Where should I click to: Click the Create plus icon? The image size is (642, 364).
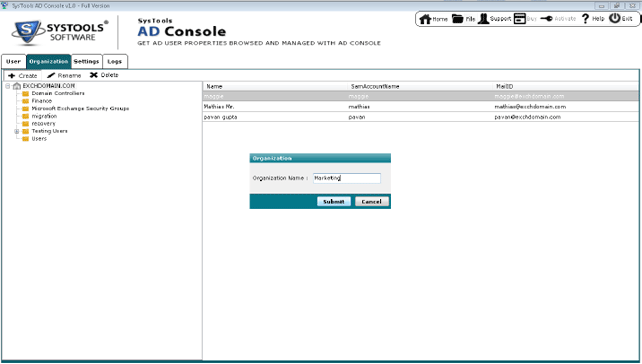click(11, 76)
